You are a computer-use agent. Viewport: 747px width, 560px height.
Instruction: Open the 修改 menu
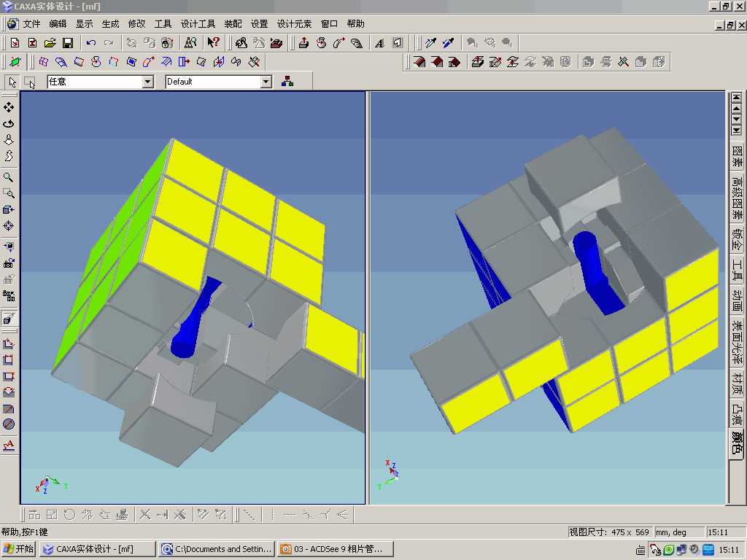coord(136,24)
